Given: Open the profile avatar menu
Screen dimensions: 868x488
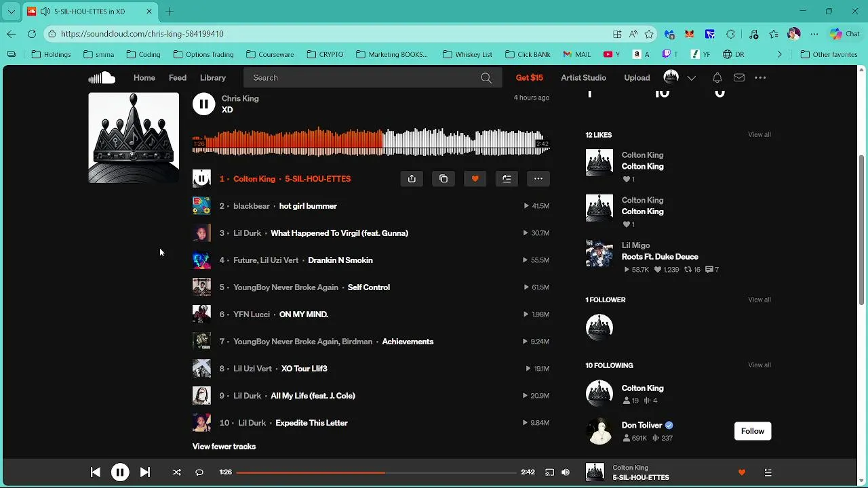Looking at the screenshot, I should coord(671,77).
